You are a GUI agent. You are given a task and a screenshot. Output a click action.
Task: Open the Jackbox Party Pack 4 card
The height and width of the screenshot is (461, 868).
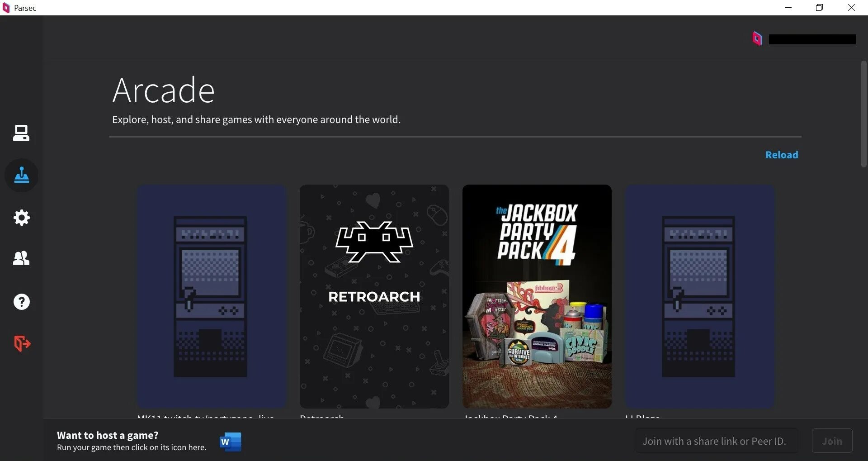pos(537,296)
